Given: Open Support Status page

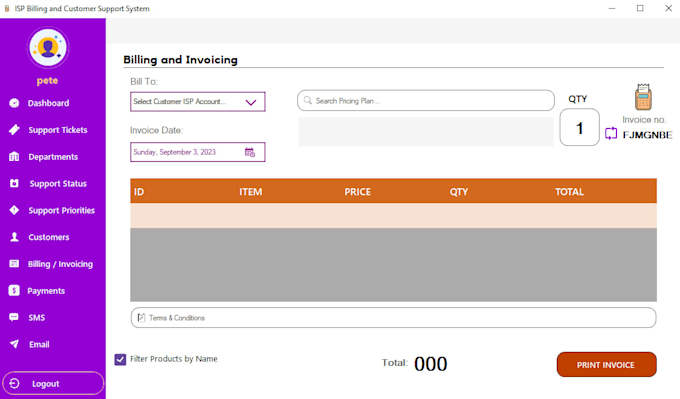Looking at the screenshot, I should point(58,184).
